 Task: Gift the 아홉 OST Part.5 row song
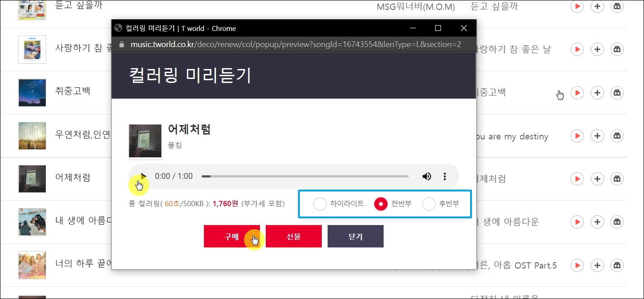point(617,265)
